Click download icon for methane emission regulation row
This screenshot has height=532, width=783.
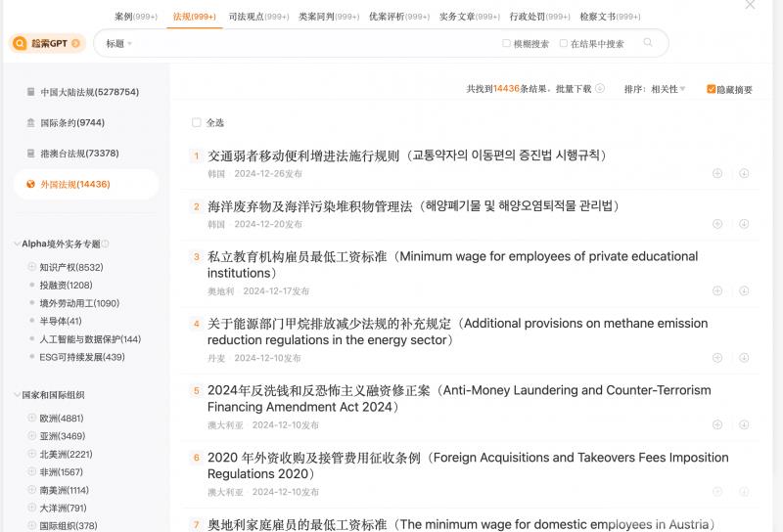pos(744,357)
